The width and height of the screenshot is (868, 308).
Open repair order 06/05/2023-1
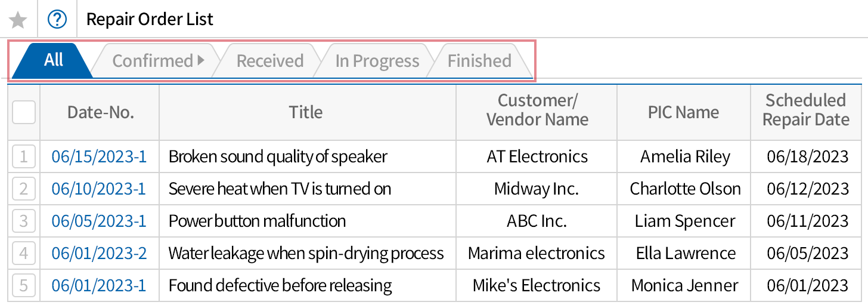tap(99, 221)
